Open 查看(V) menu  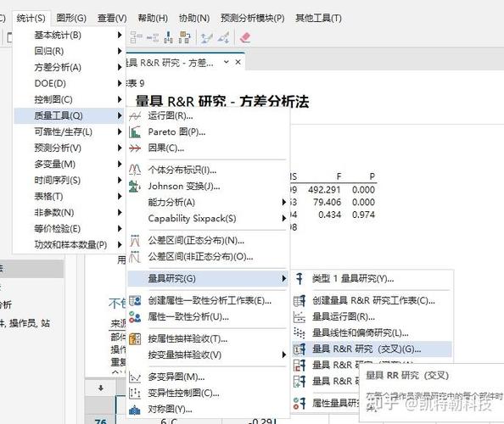pos(112,18)
